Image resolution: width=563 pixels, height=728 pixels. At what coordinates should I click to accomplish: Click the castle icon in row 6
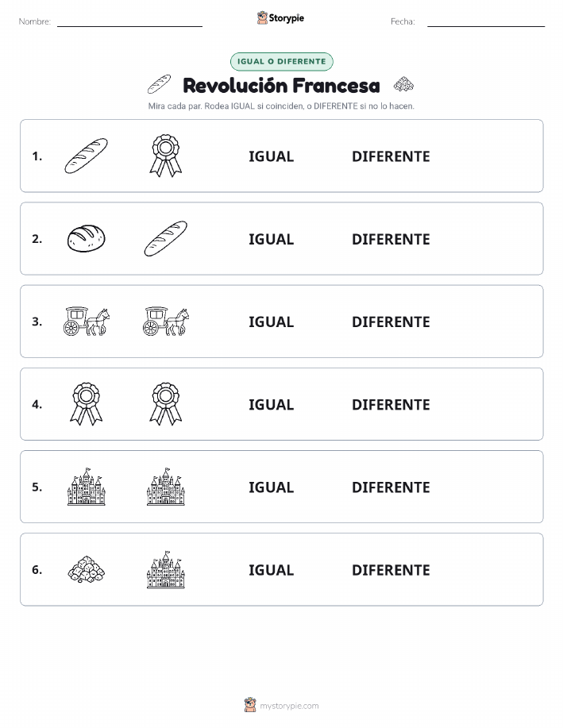[x=166, y=569]
